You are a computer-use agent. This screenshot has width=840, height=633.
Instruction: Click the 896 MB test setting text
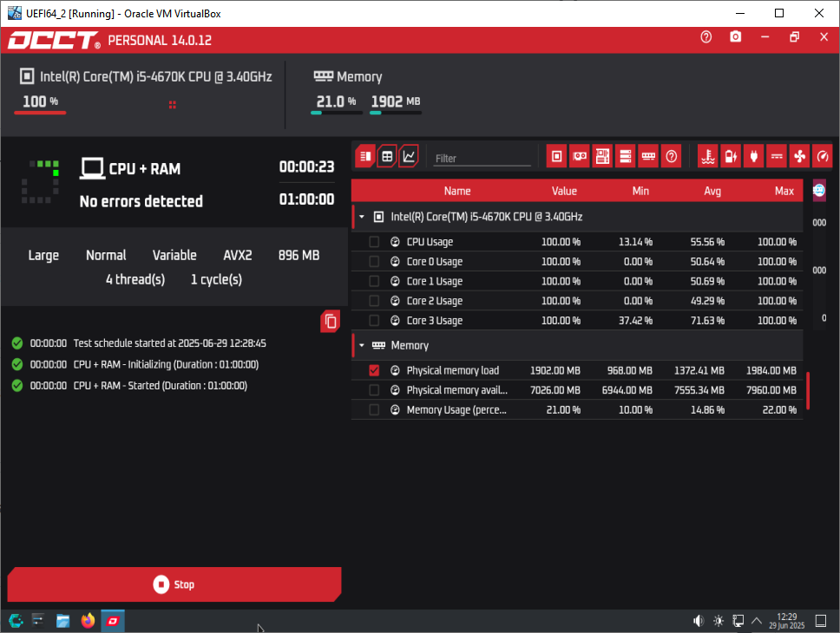tap(299, 255)
